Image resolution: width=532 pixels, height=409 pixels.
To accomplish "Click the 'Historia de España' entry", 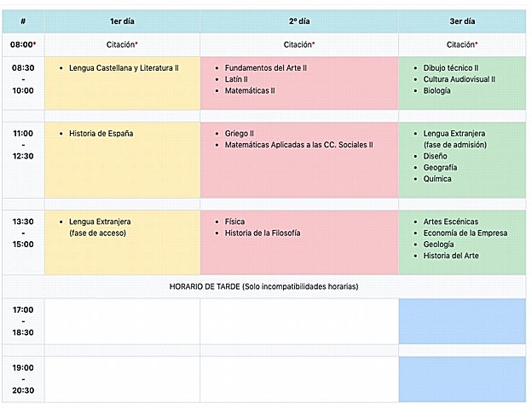I will (x=101, y=134).
